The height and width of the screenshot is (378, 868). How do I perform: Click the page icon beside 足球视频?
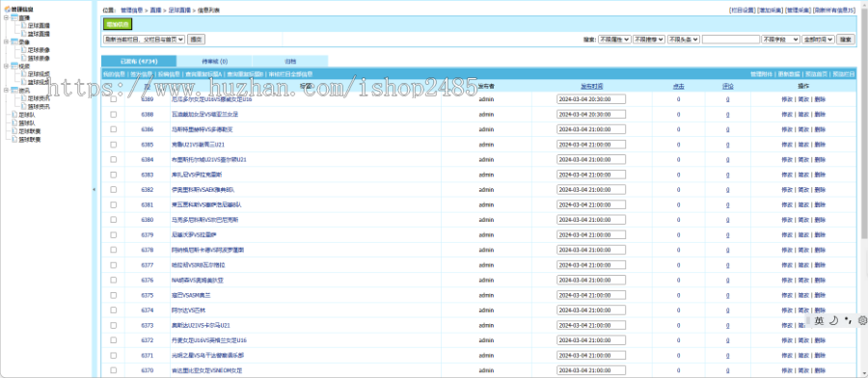pos(24,74)
